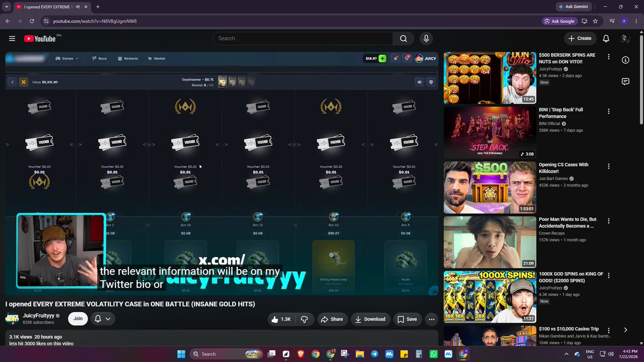Click the Windows taskbar search box
This screenshot has width=644, height=362.
click(227, 354)
